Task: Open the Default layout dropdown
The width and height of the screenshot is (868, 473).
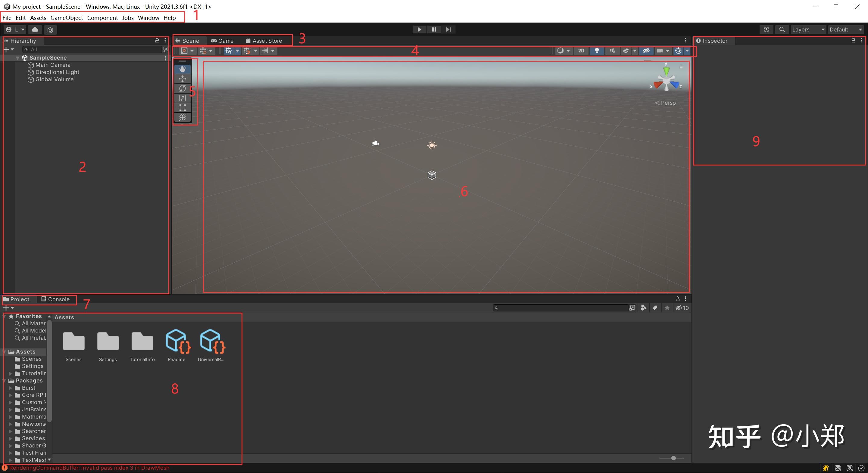Action: click(x=845, y=29)
